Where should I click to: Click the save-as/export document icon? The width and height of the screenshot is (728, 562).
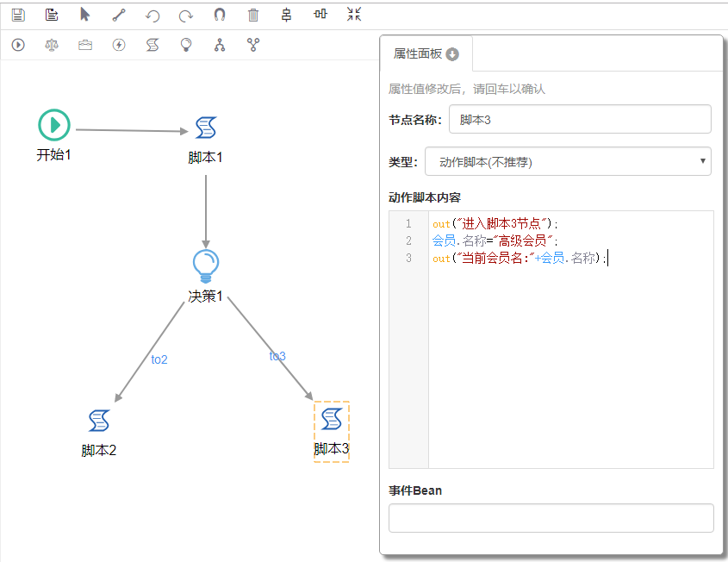point(52,15)
